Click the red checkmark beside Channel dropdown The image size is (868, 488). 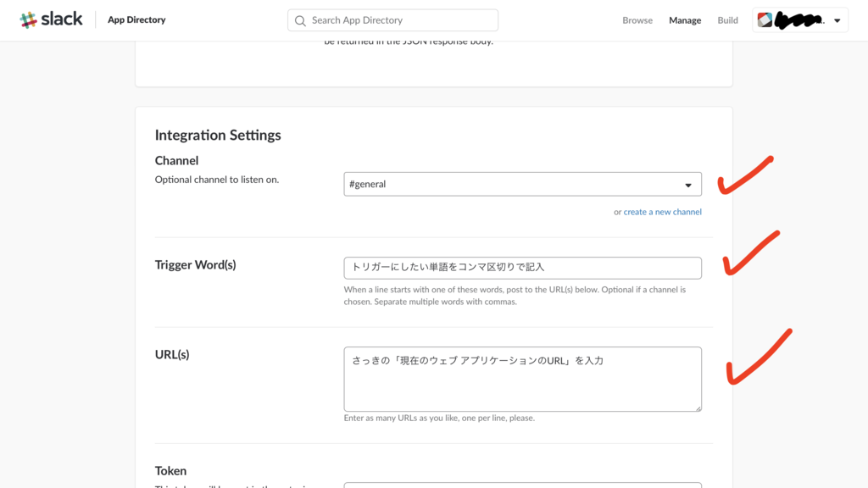745,175
